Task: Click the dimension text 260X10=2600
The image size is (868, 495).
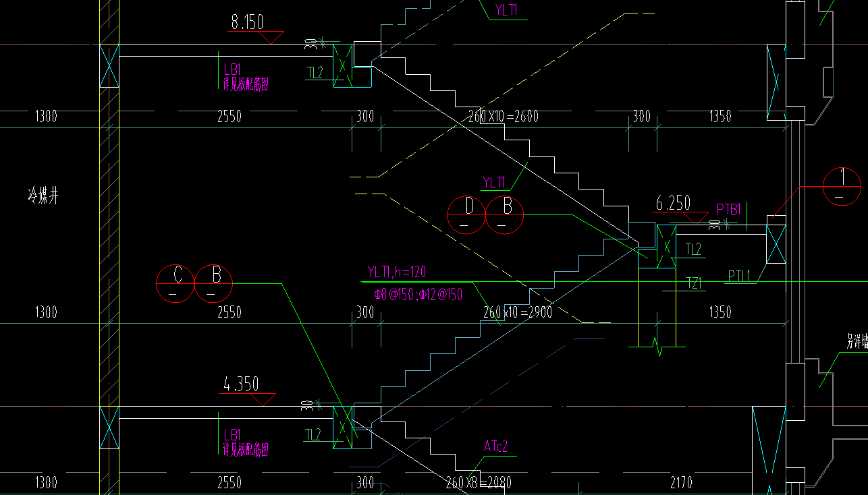Action: pos(503,117)
